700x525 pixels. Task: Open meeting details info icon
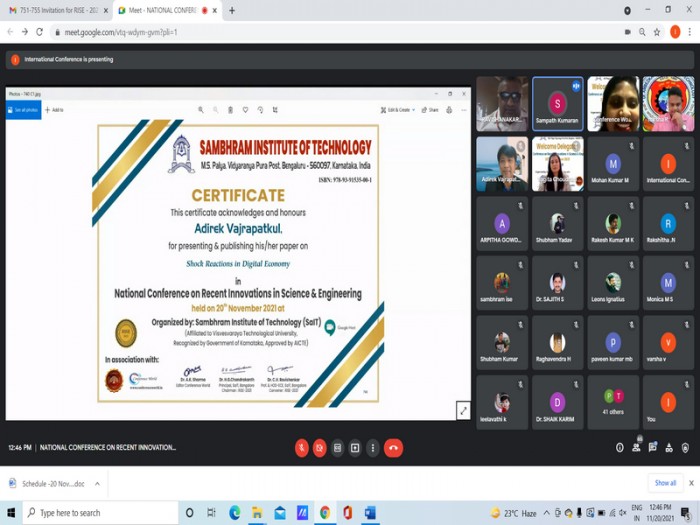(620, 448)
